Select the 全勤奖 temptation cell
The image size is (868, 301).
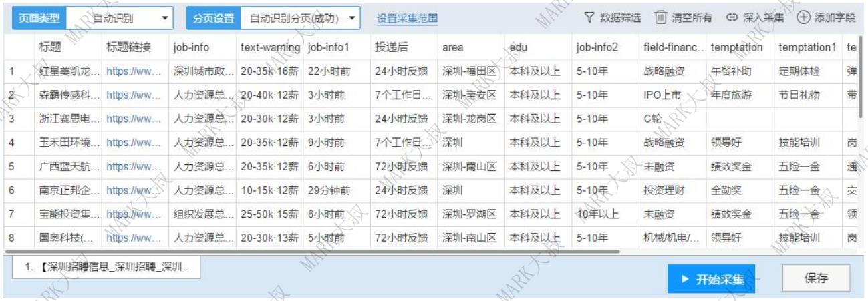(x=740, y=190)
